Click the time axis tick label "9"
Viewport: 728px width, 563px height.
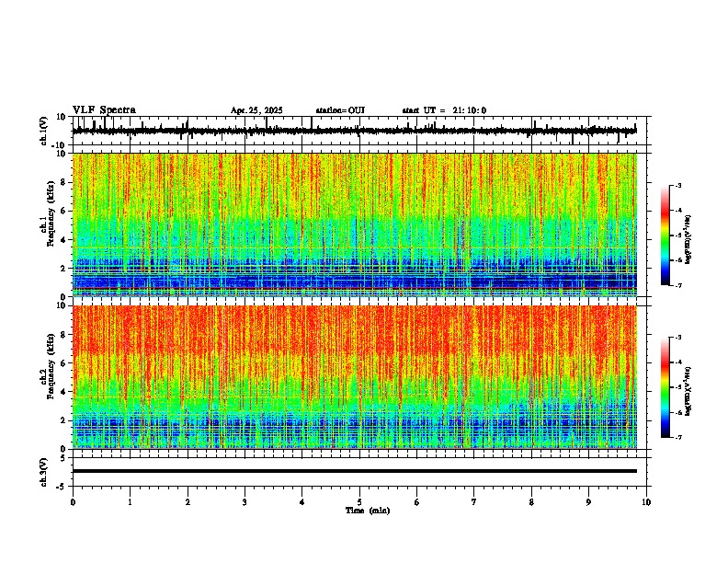click(588, 502)
